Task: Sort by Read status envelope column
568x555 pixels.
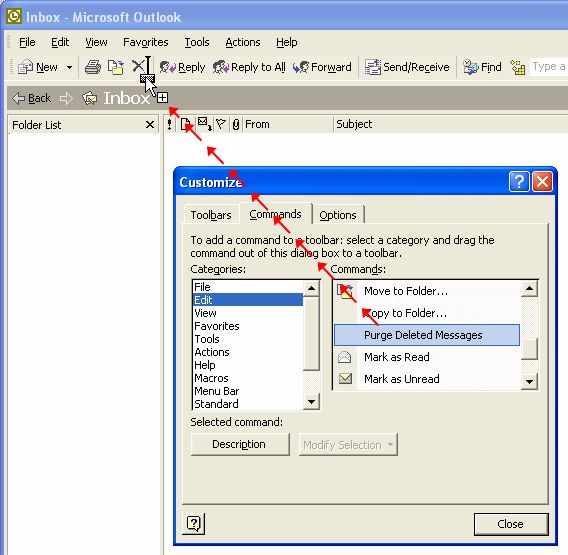Action: click(x=205, y=125)
